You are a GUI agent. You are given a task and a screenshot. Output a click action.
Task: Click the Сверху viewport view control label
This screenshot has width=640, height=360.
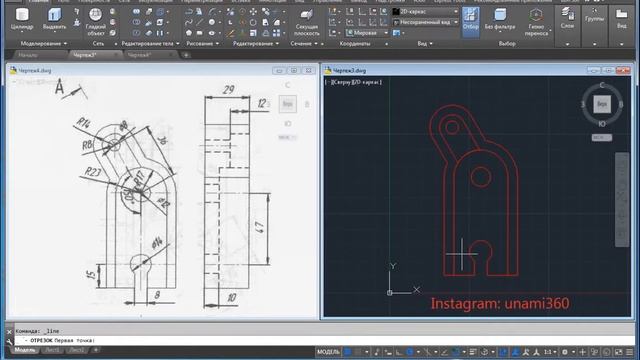tap(343, 82)
